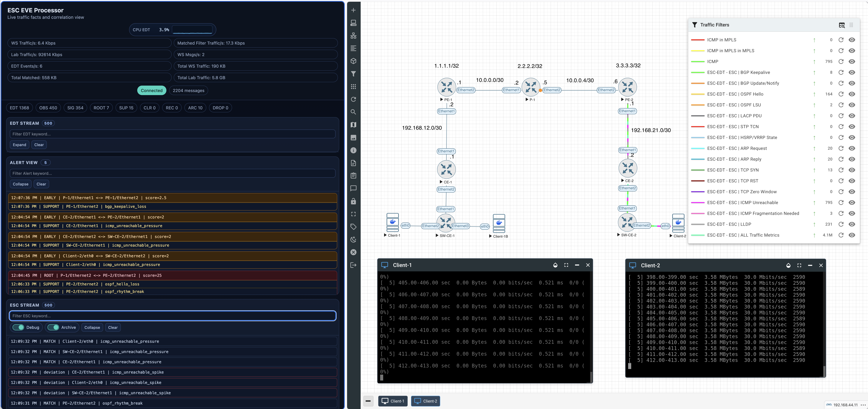
Task: Switch to Client-1 terminal tab
Action: point(393,401)
